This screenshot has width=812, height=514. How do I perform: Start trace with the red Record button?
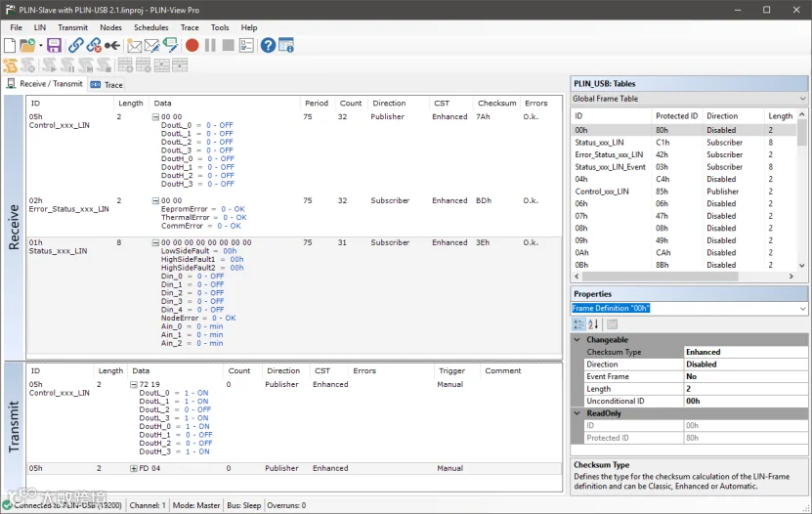coord(192,46)
